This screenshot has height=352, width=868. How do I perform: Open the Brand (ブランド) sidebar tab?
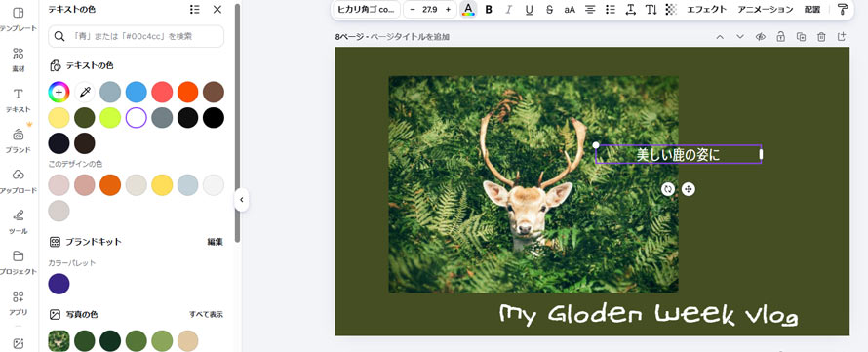(x=19, y=140)
